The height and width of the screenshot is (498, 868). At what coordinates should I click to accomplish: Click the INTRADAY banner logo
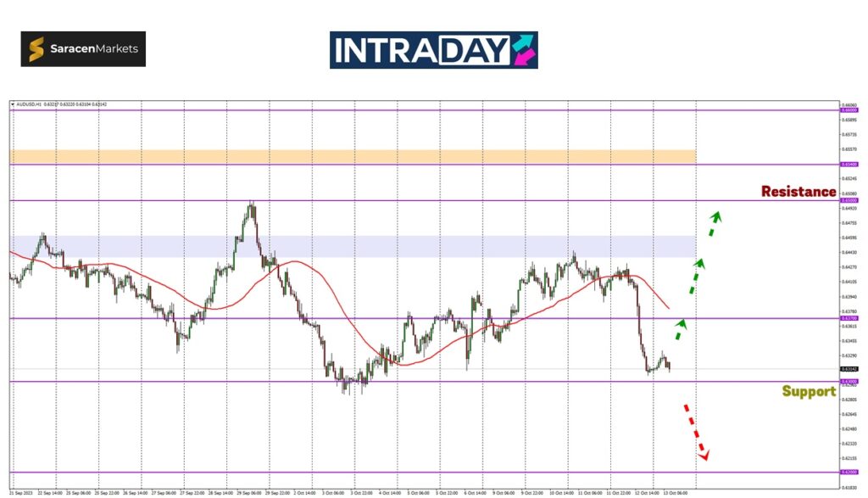coord(432,50)
